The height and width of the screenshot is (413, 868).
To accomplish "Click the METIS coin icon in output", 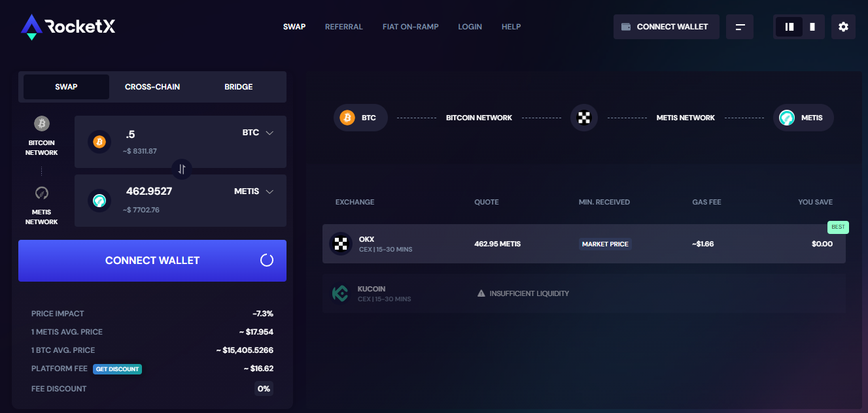I will pos(99,201).
